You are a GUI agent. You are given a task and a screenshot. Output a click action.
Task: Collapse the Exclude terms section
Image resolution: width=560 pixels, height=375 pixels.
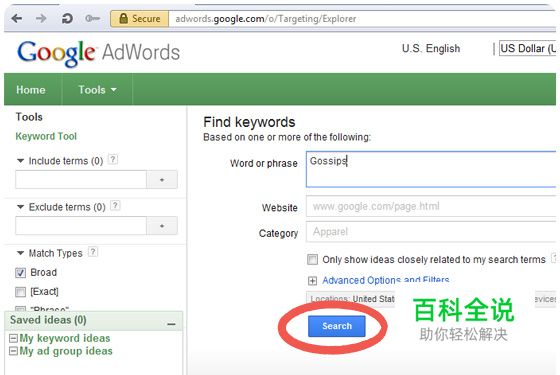coord(20,207)
